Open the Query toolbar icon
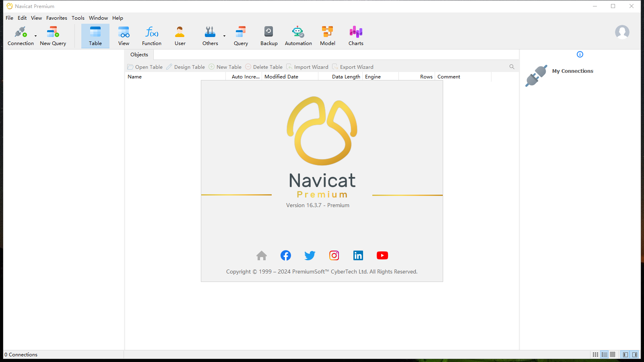This screenshot has height=362, width=644. click(241, 36)
